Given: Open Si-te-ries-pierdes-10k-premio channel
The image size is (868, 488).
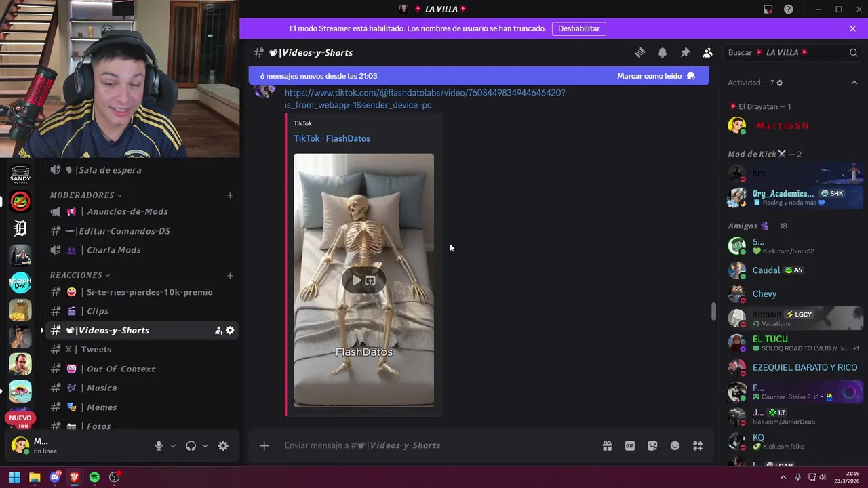Looking at the screenshot, I should (x=140, y=292).
